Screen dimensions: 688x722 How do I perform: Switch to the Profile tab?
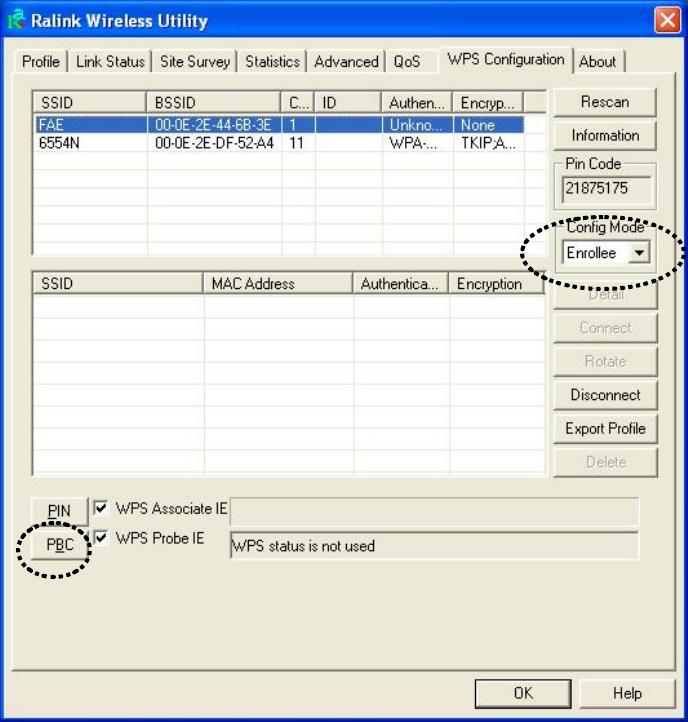click(41, 61)
